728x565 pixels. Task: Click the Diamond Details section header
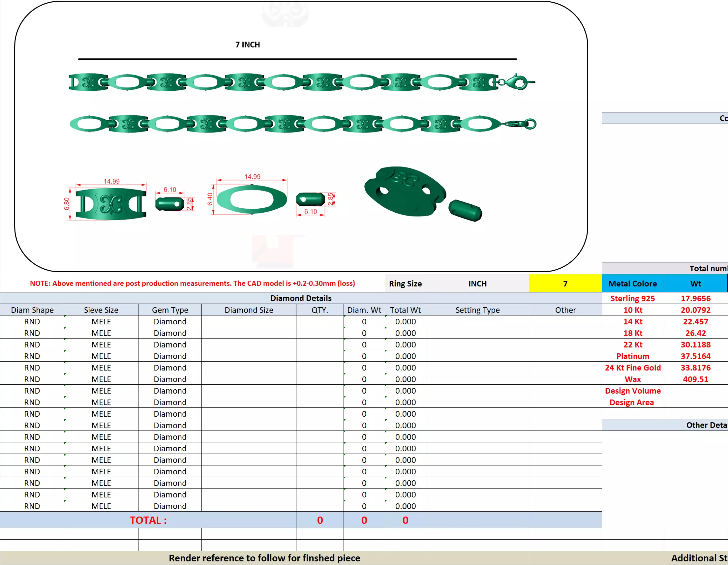click(301, 298)
